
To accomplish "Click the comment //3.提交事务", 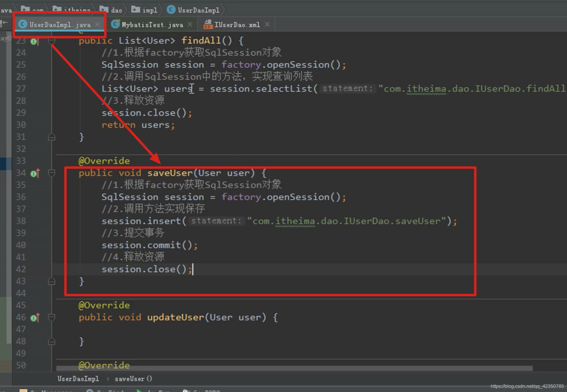I will (x=133, y=233).
